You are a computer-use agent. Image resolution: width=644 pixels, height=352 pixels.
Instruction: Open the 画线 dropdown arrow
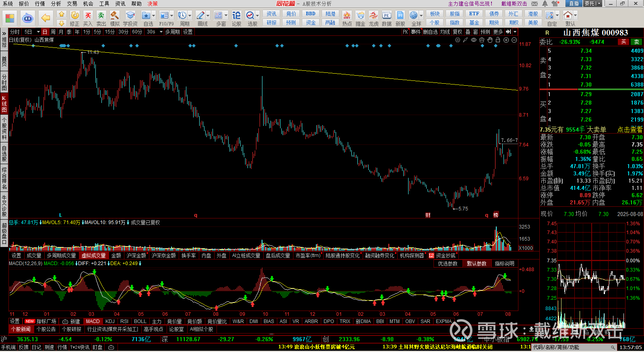point(208,15)
